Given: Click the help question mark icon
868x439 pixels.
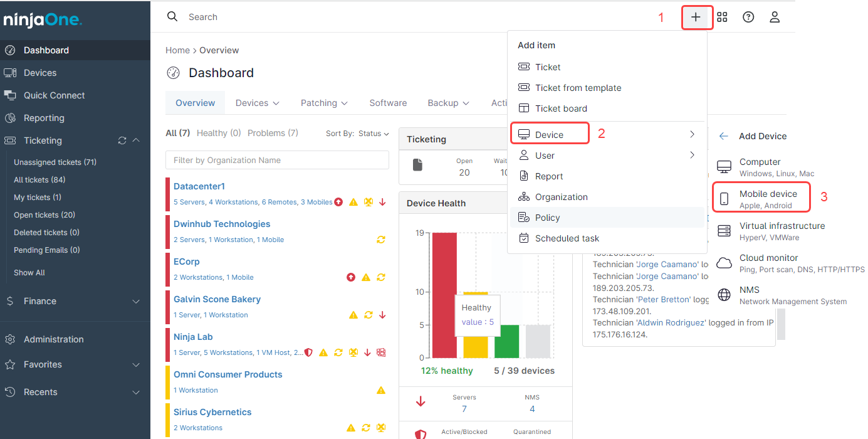Looking at the screenshot, I should 748,18.
